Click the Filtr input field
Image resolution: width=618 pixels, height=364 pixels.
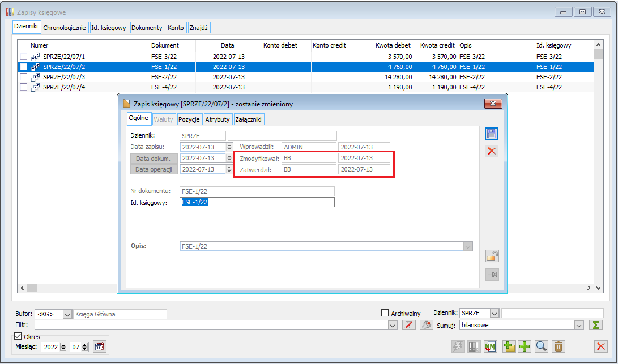point(211,326)
